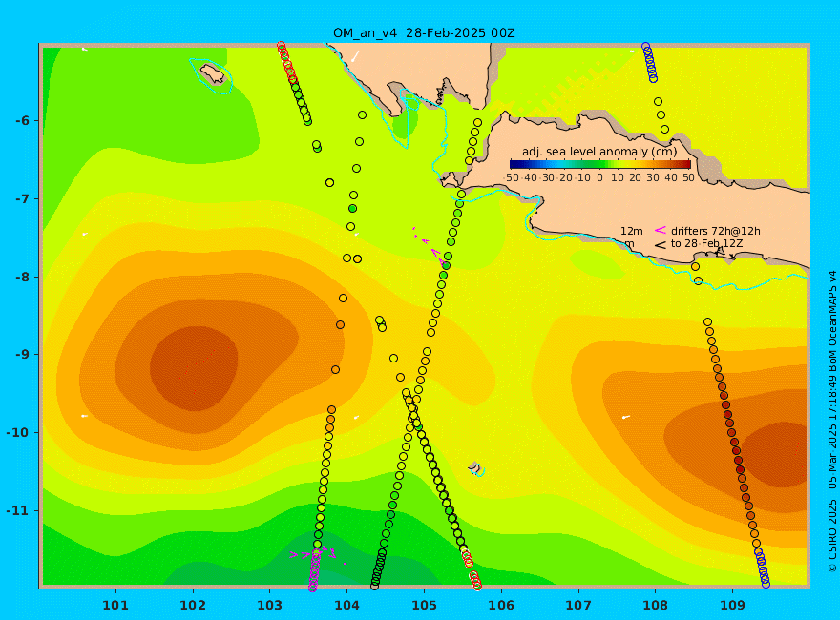The width and height of the screenshot is (840, 620).
Task: Click the 109 longitude tick label
Action: 733,606
